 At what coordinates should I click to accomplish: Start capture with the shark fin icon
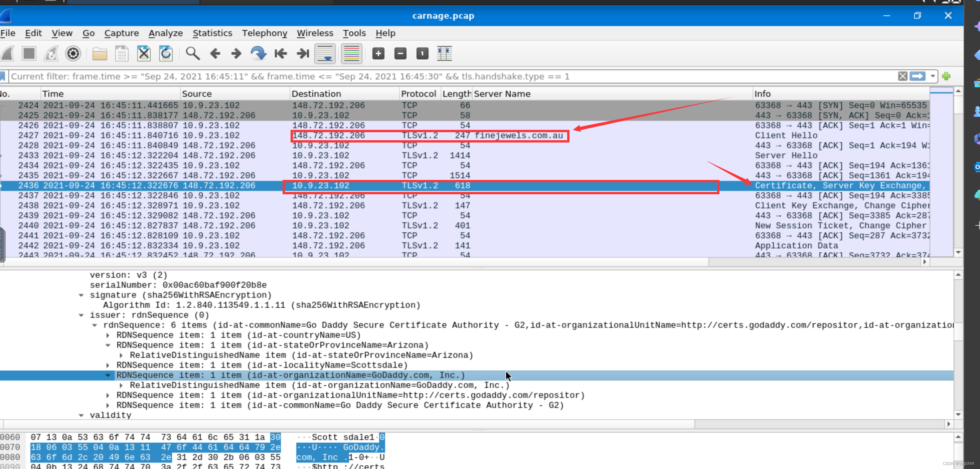(8, 54)
